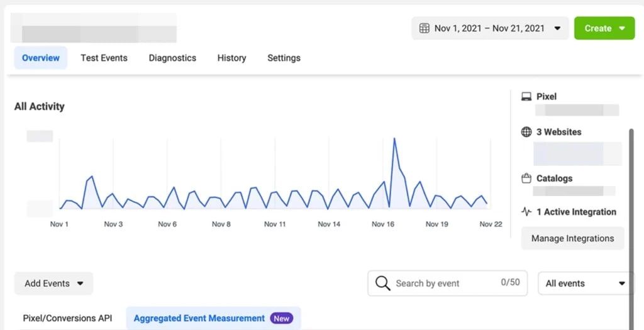Click the Catalogs shopping bag icon

click(526, 179)
